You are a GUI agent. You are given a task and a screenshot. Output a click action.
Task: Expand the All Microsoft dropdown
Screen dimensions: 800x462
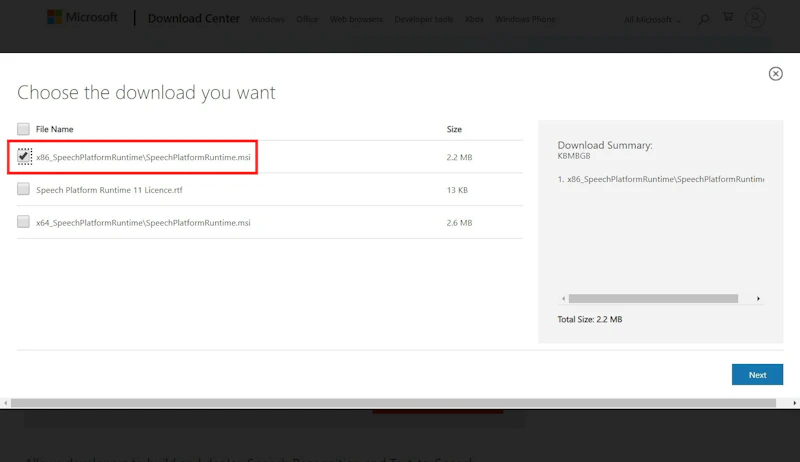coord(653,20)
